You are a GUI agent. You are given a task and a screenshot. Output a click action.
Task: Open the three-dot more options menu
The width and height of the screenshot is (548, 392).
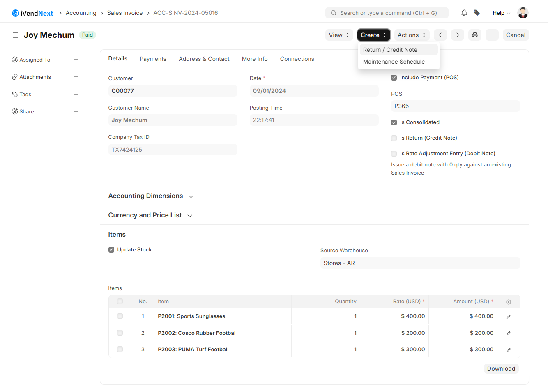(492, 35)
